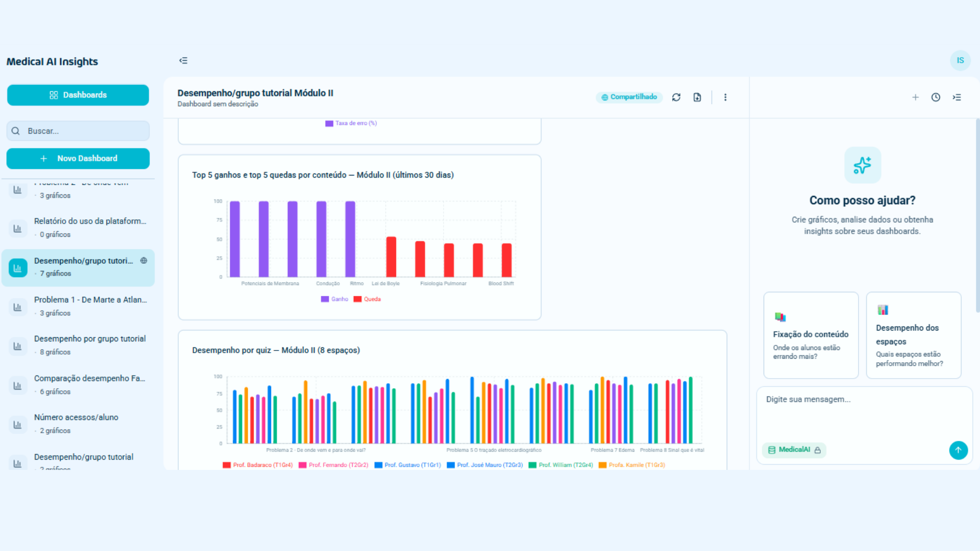Open the Relatório do uso da plataforma dashboard
Viewport: 980px width, 551px height.
tap(78, 228)
